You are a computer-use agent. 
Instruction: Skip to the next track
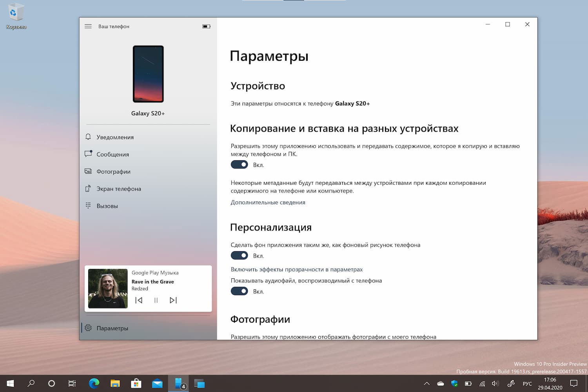point(173,300)
